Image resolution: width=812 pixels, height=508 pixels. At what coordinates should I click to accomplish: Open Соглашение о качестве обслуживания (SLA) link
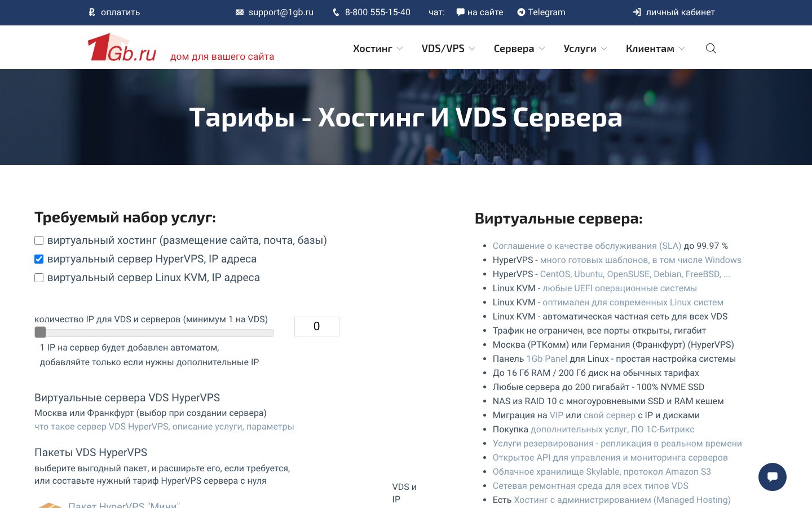[x=587, y=246]
